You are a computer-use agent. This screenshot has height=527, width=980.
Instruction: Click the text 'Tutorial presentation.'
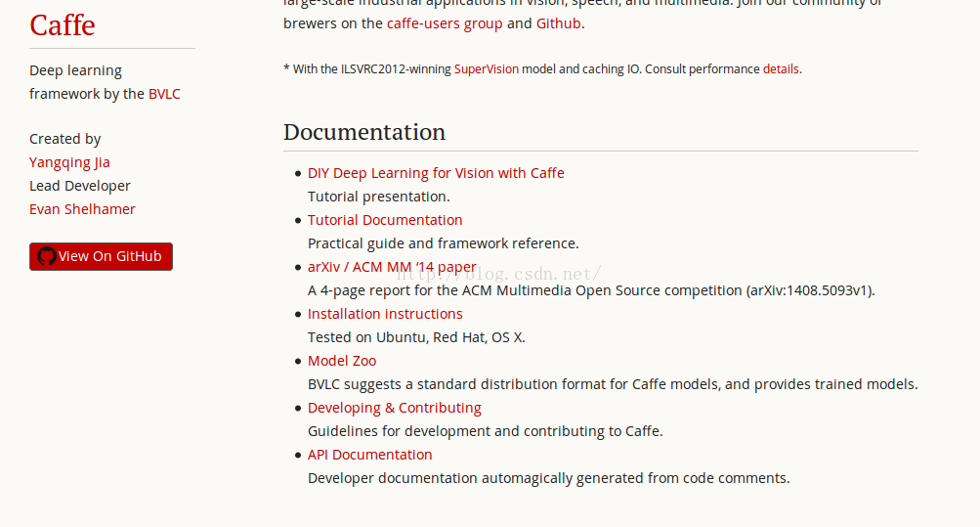point(379,197)
